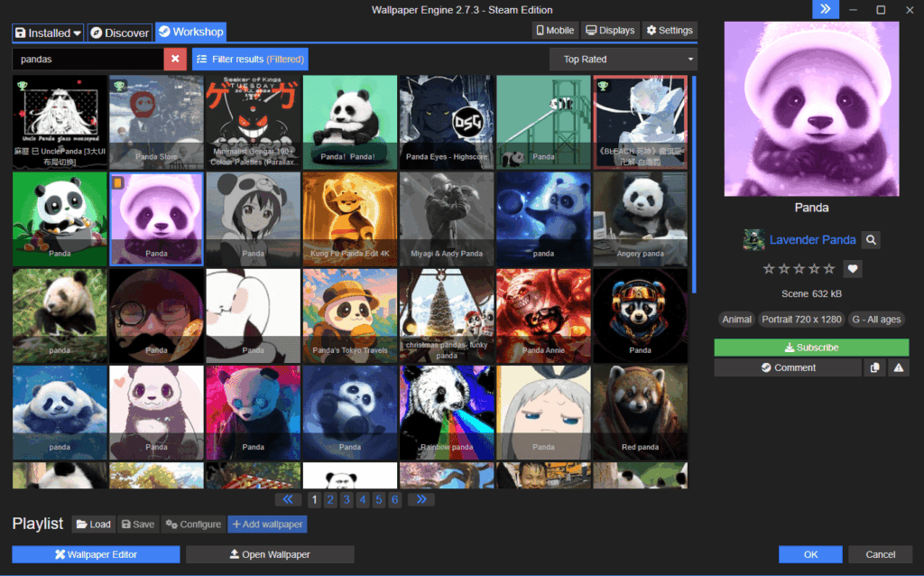The width and height of the screenshot is (924, 576).
Task: Click the copy icon next to Comment
Action: pos(874,367)
